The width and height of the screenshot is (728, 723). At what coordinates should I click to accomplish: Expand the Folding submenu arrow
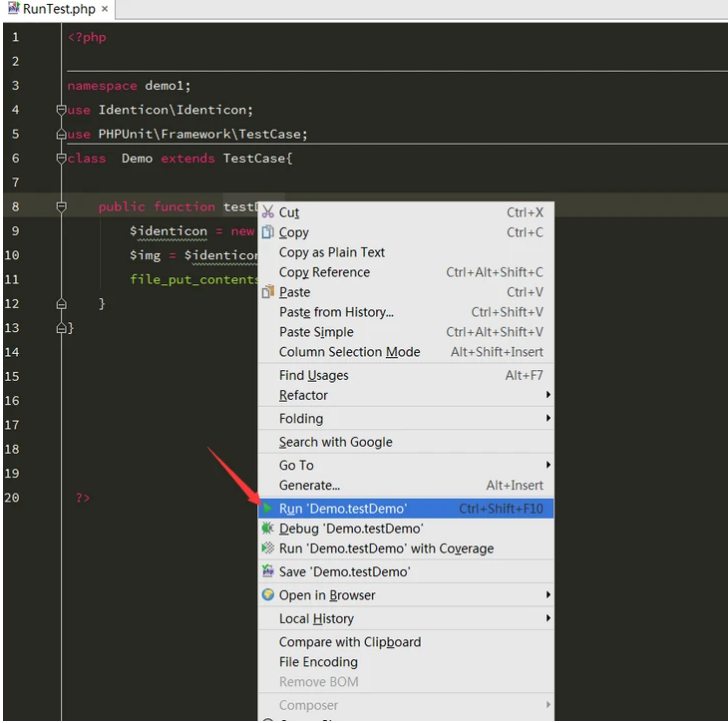[x=548, y=419]
